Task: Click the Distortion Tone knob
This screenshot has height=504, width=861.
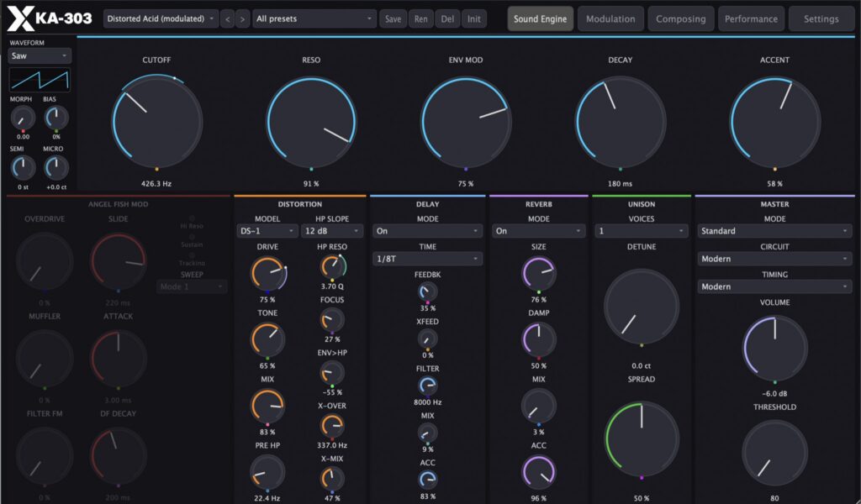Action: [x=268, y=339]
